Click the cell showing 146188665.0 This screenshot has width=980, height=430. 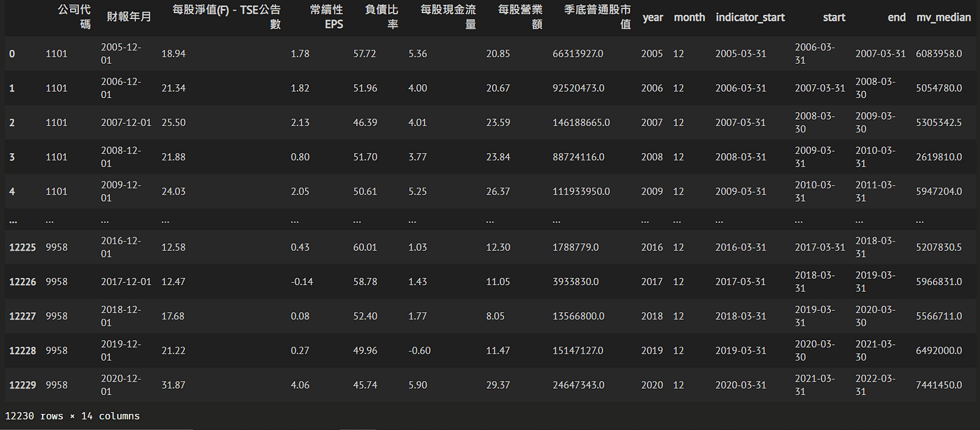tap(581, 123)
